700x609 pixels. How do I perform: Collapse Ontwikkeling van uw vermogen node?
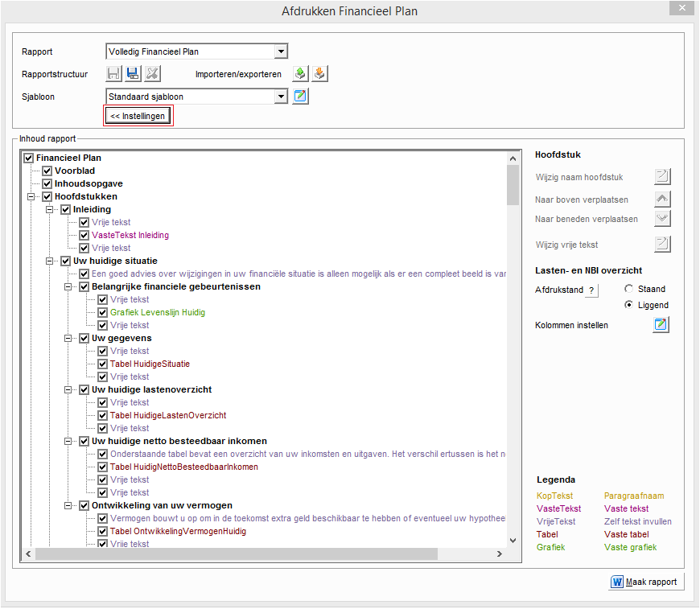pos(68,505)
